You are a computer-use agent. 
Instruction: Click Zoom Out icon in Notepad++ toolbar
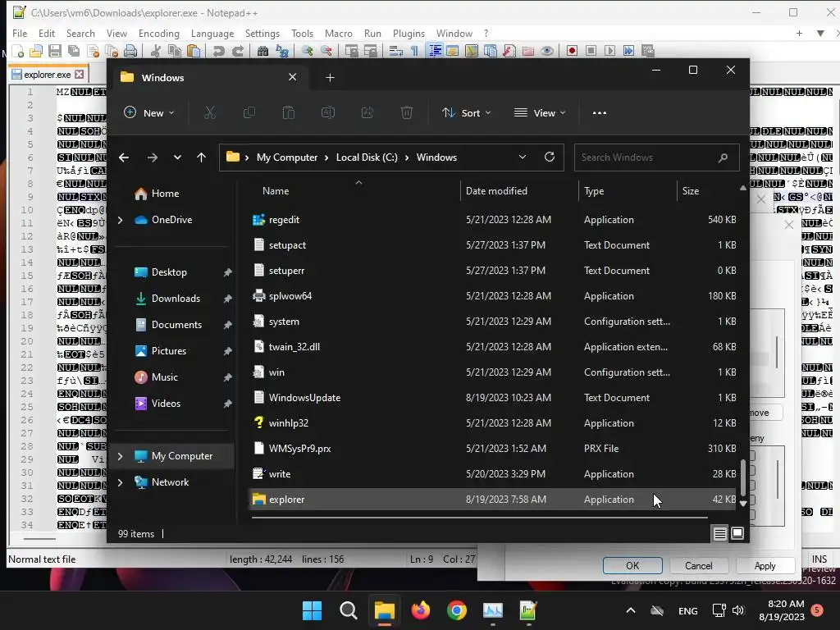pyautogui.click(x=326, y=51)
